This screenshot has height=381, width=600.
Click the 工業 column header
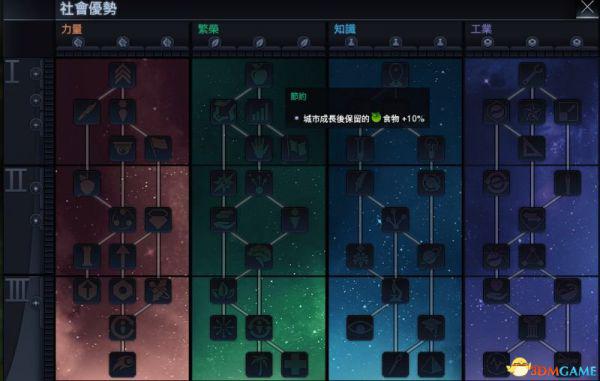(481, 29)
